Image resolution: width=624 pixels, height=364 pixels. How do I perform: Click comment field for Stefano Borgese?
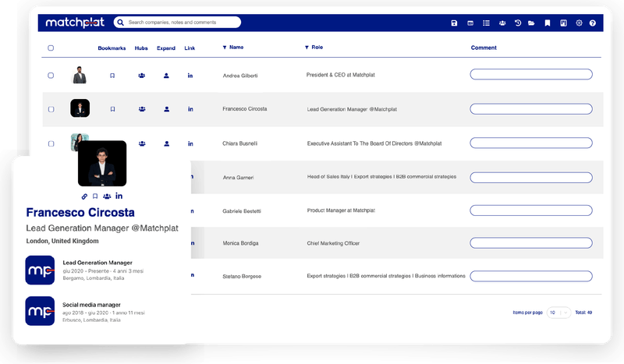(x=531, y=276)
